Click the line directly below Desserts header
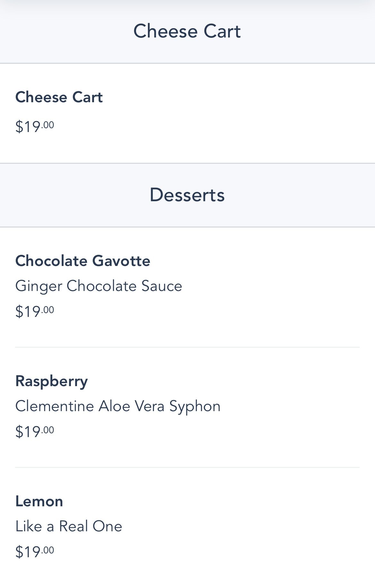This screenshot has height=588, width=375. tap(187, 227)
